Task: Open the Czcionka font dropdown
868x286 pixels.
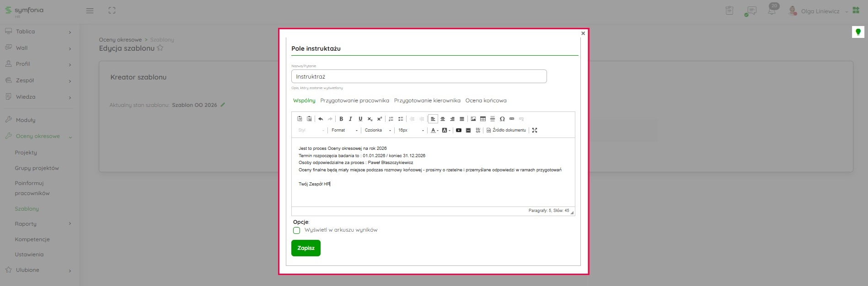Action: coord(378,130)
